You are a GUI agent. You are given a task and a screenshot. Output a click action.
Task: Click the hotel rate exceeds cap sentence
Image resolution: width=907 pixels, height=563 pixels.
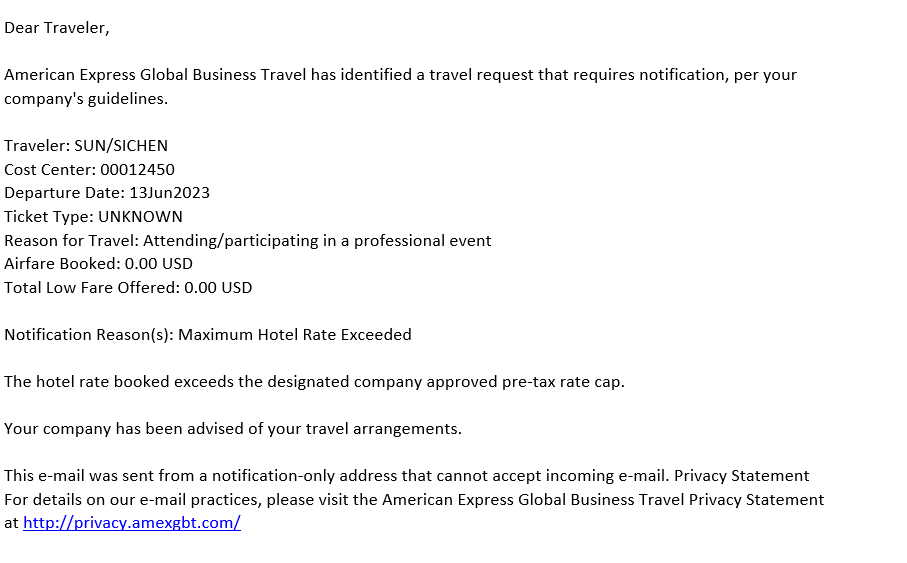click(x=314, y=382)
